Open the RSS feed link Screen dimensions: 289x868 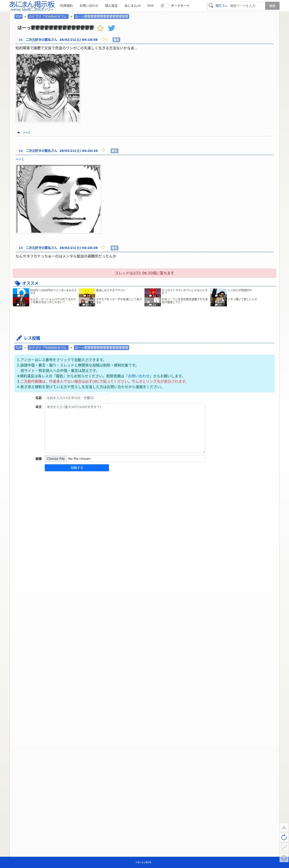point(151,6)
